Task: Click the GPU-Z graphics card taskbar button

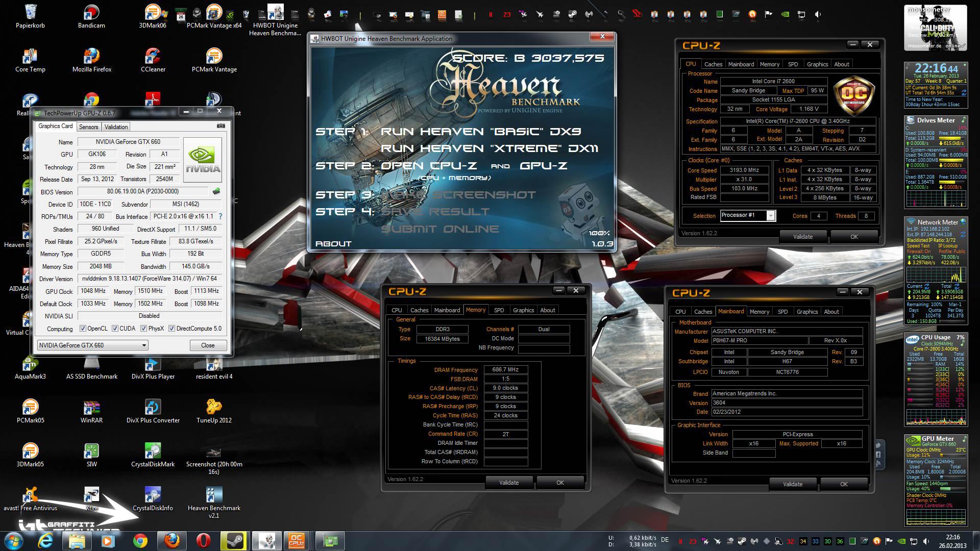Action: [329, 540]
